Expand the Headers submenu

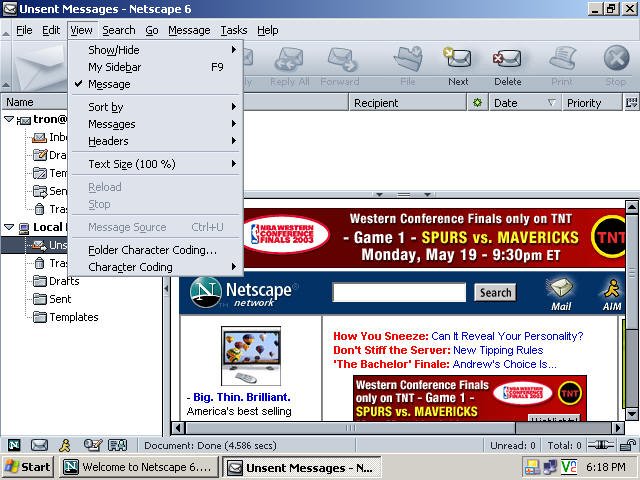[157, 141]
